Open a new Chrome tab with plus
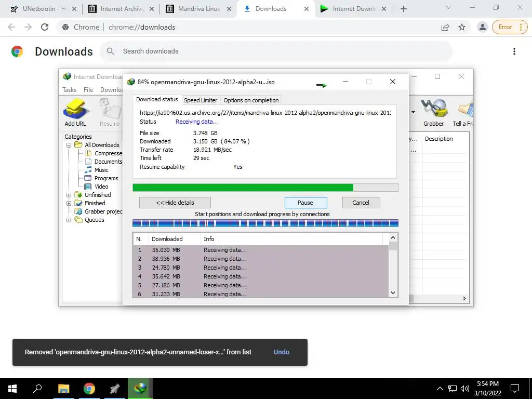 coord(403,9)
